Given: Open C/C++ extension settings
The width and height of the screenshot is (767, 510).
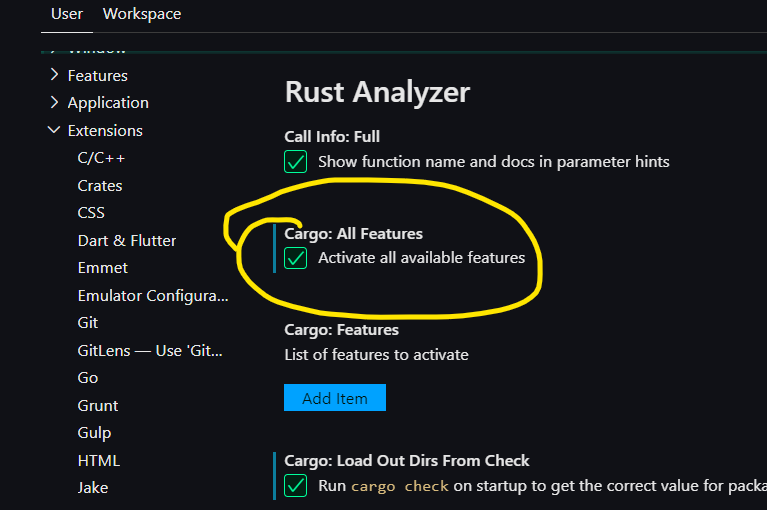Looking at the screenshot, I should click(101, 158).
